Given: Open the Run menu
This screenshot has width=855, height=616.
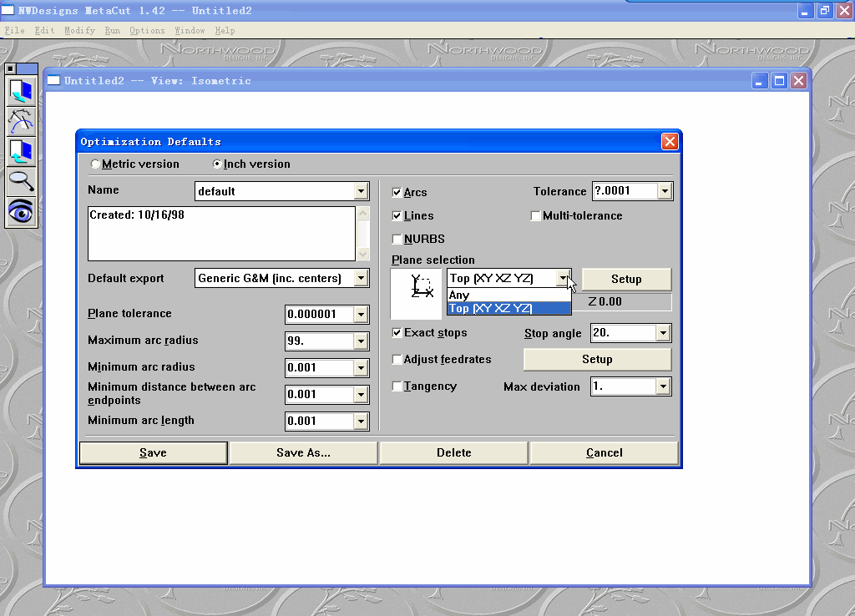Looking at the screenshot, I should [x=113, y=31].
